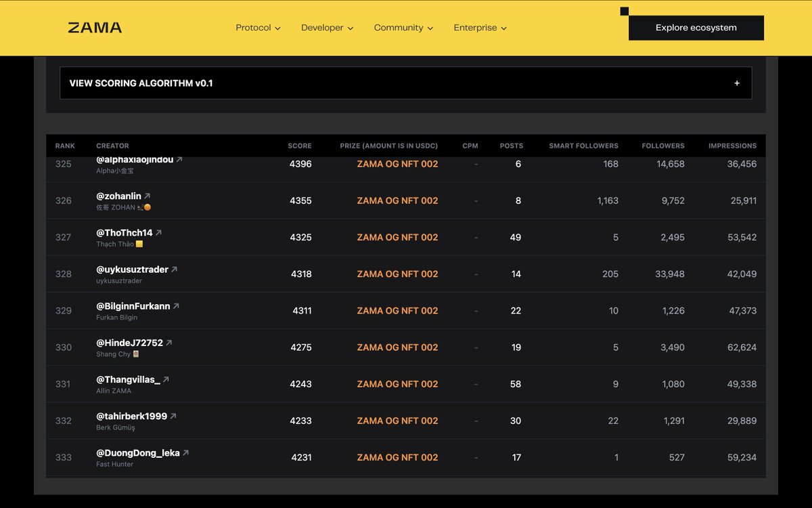Click the CREATOR column header

[x=112, y=146]
